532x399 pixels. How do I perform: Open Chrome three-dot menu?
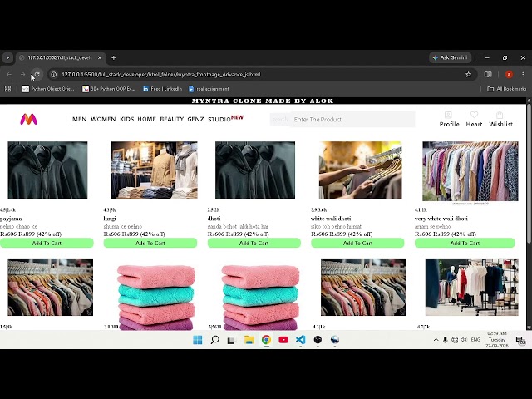point(523,74)
